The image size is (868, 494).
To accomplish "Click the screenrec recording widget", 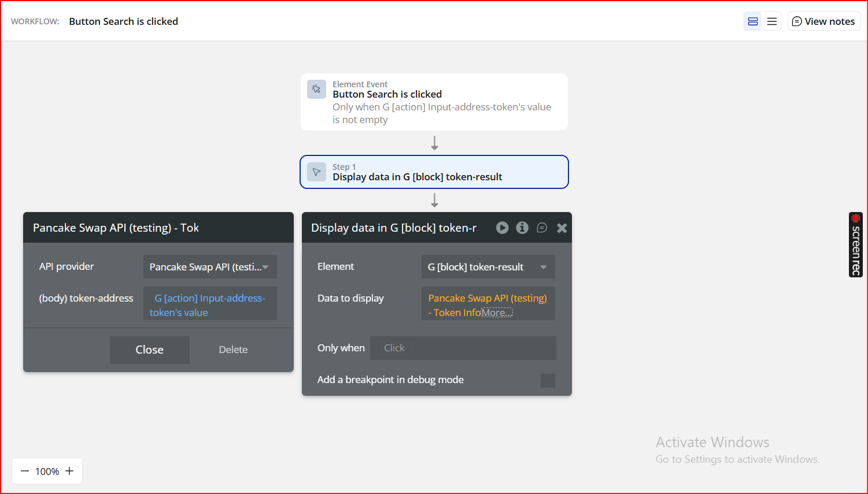I will point(855,244).
